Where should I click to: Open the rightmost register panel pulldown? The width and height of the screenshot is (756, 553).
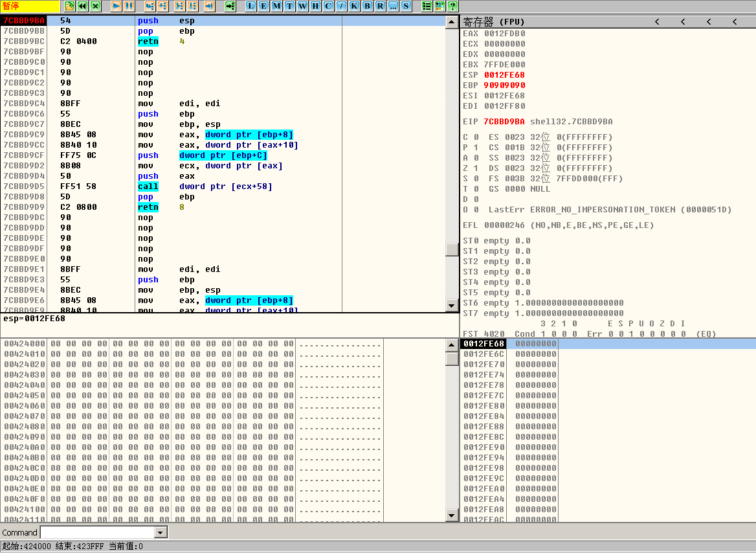click(x=734, y=21)
